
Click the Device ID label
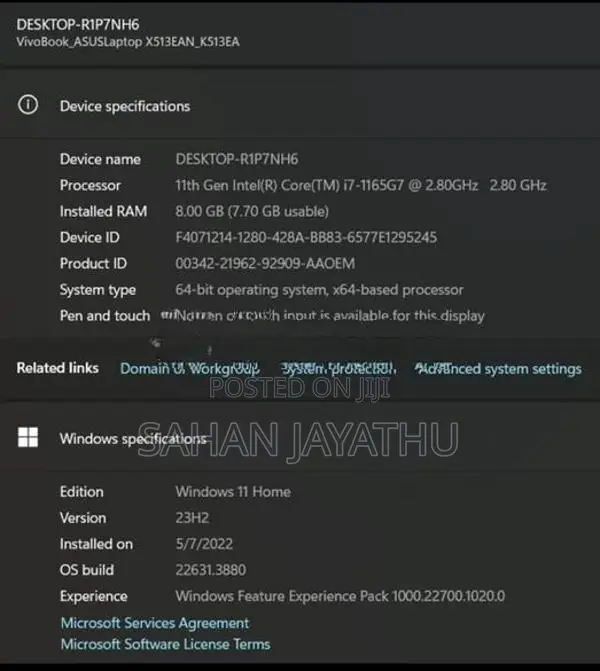coord(89,238)
